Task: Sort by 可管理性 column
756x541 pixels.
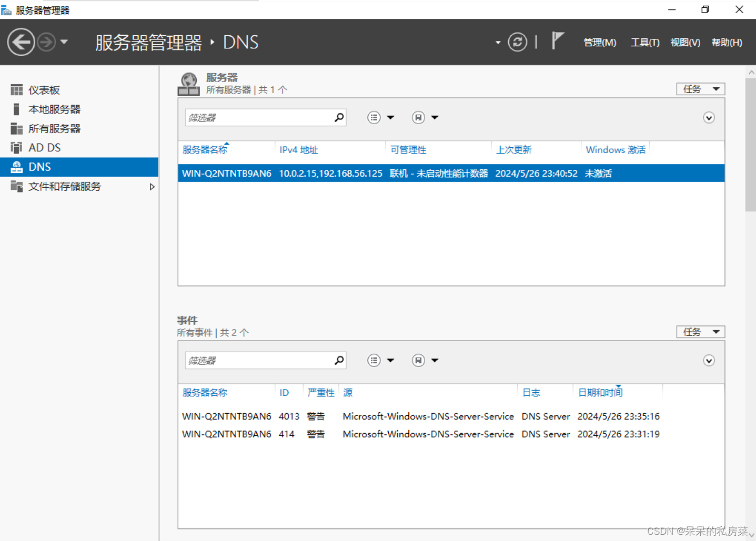Action: (x=408, y=150)
